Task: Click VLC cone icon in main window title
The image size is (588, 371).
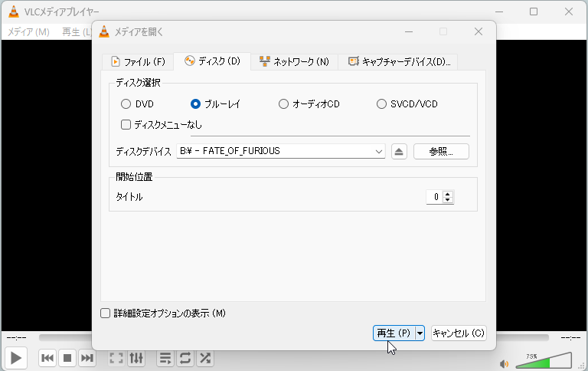Action: 14,11
